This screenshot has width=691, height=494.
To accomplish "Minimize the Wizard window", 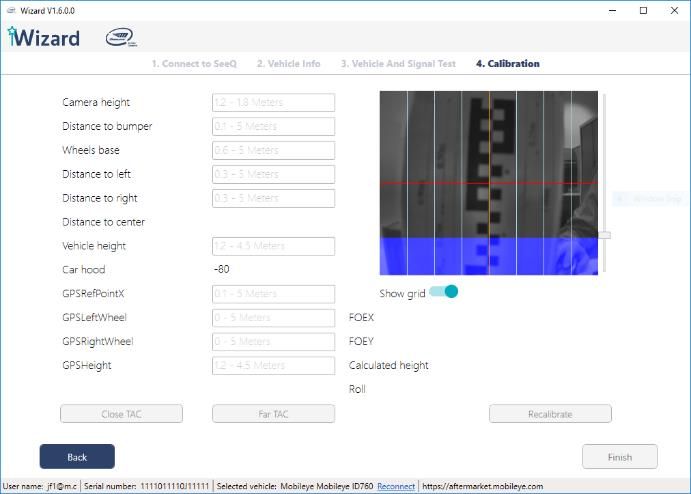I will pyautogui.click(x=613, y=11).
